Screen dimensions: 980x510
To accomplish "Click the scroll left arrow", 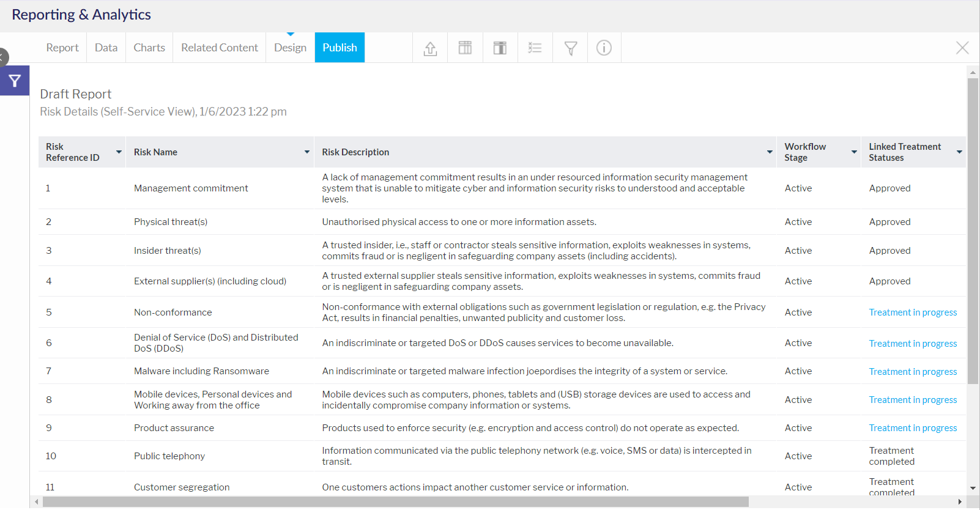I will click(x=37, y=502).
